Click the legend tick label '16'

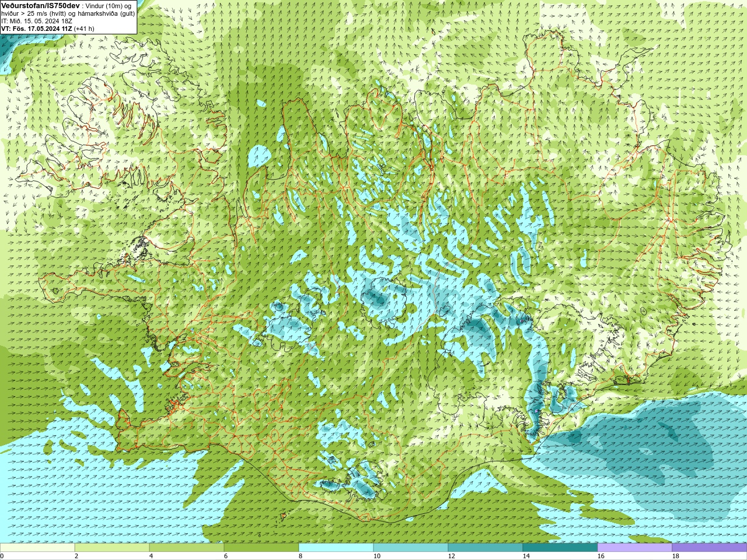(601, 556)
